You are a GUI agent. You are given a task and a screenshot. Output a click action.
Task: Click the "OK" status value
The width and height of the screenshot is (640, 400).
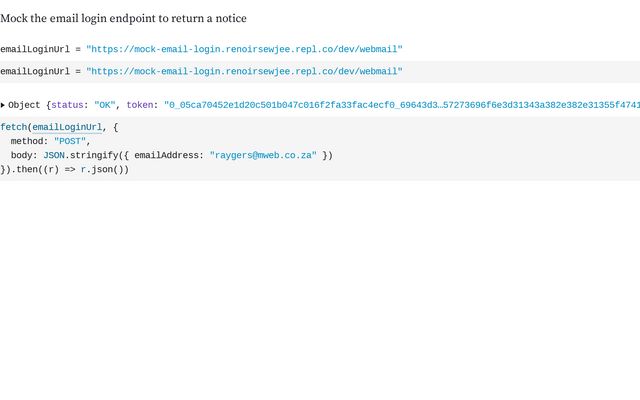[x=104, y=105]
